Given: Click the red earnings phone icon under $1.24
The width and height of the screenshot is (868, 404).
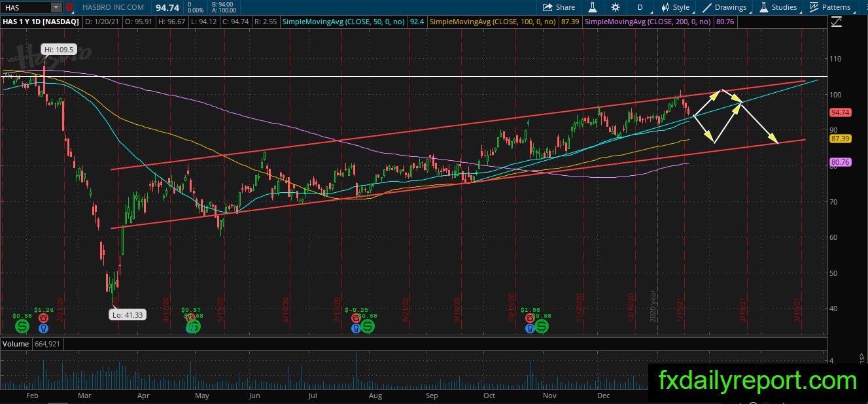Looking at the screenshot, I should coord(43,318).
